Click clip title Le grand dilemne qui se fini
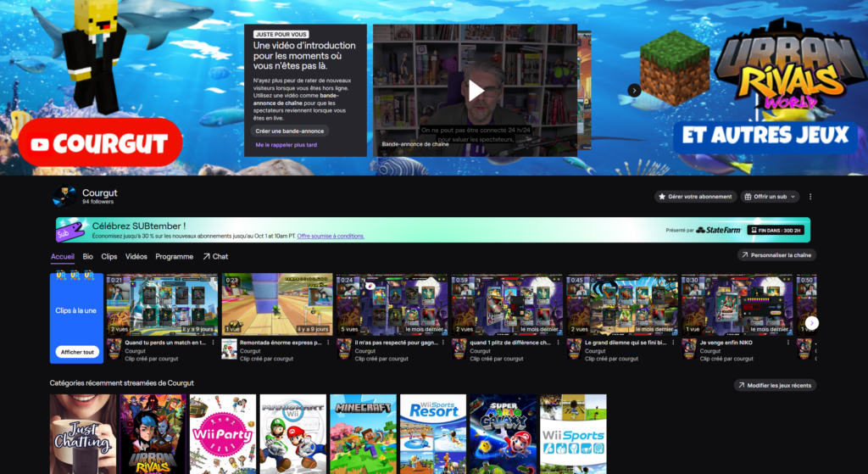The height and width of the screenshot is (474, 868). coord(626,343)
